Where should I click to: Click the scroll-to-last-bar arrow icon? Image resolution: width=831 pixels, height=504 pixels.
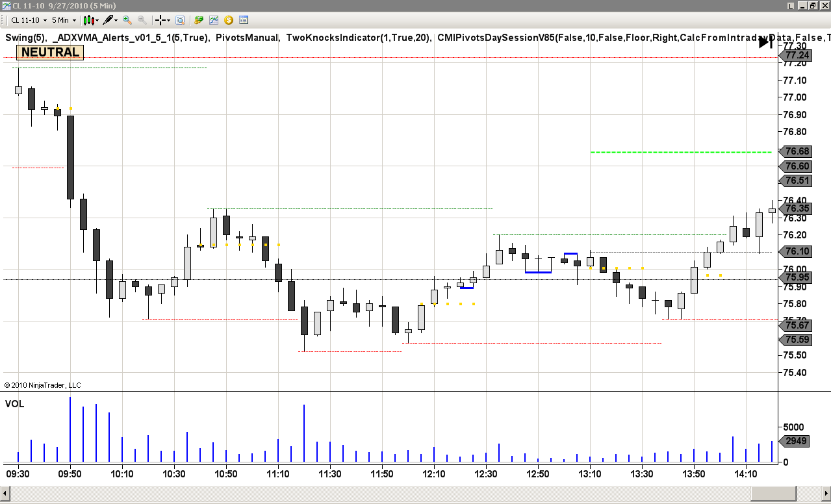[x=765, y=42]
